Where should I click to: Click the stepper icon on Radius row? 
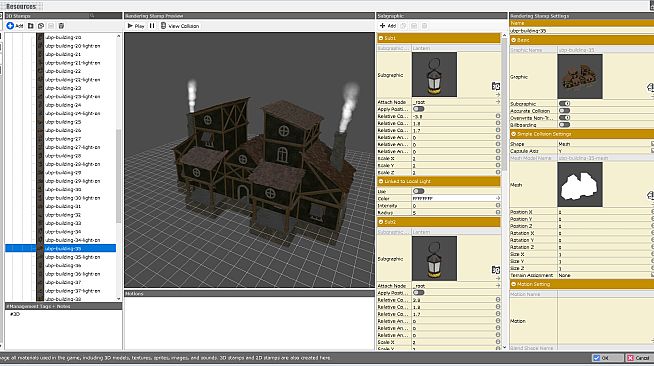coord(498,212)
